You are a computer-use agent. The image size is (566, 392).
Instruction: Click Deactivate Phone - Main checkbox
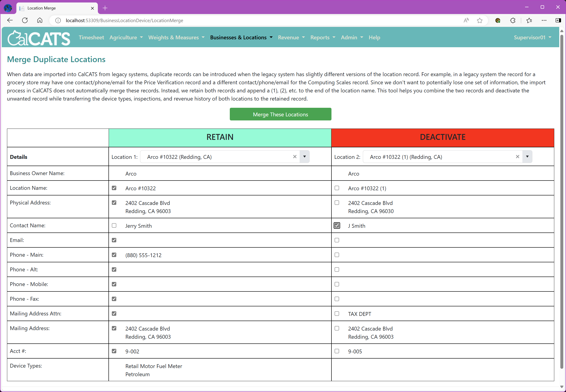coord(337,255)
